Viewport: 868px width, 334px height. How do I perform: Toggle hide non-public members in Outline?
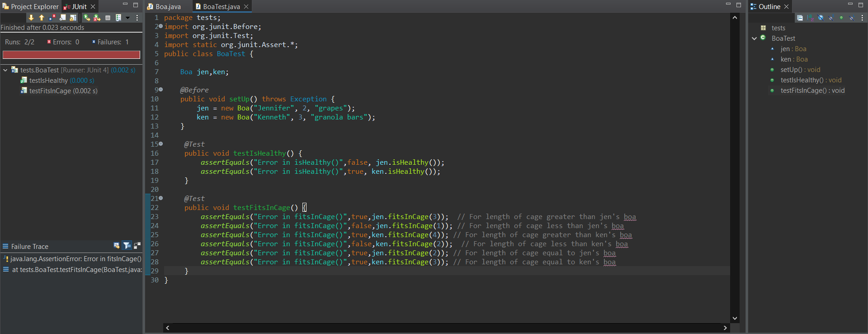[x=841, y=18]
